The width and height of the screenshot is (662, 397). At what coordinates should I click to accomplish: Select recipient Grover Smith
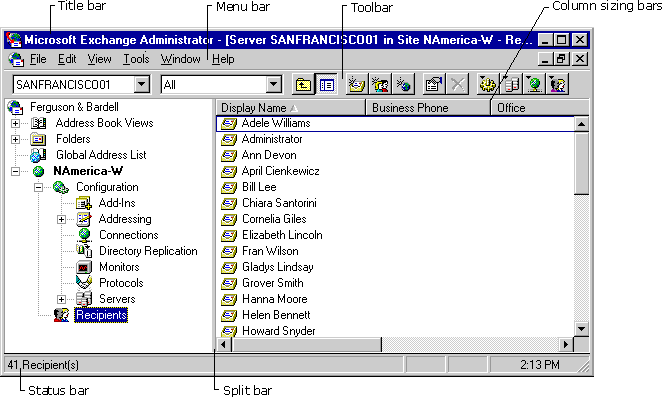[x=272, y=283]
